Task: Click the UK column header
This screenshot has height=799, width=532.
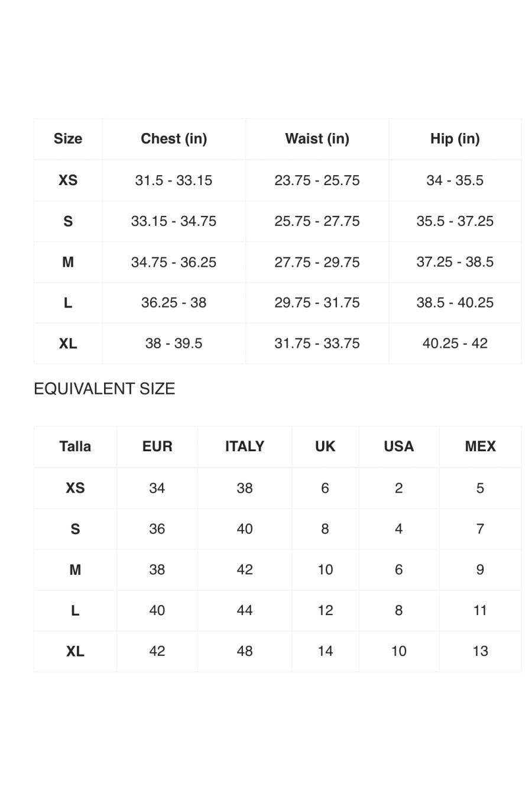Action: tap(325, 447)
